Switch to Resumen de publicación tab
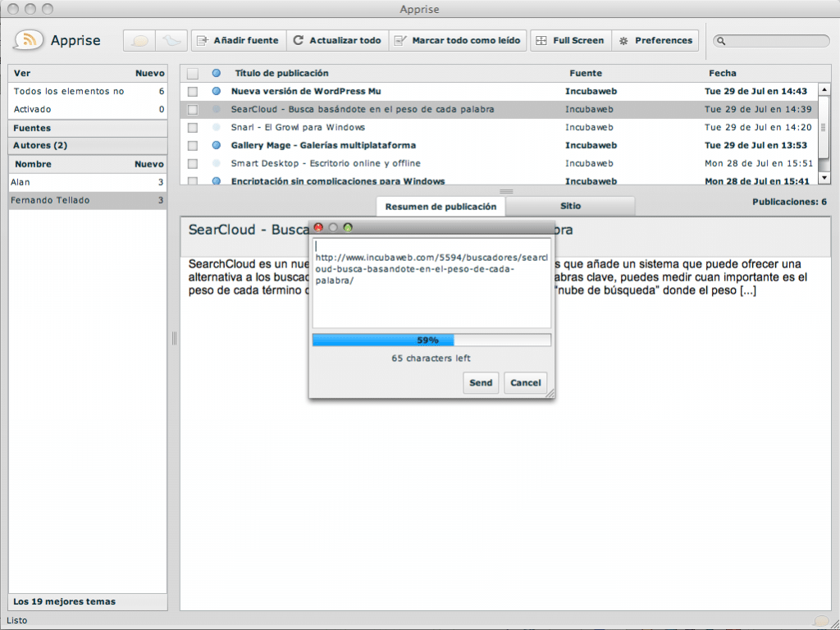 441,207
